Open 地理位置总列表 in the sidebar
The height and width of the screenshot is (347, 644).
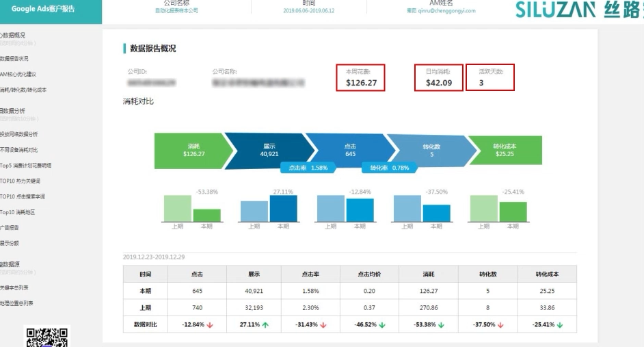pos(16,303)
